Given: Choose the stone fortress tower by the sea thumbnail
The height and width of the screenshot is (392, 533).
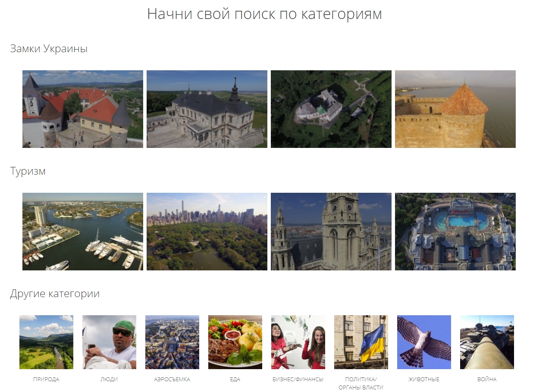Looking at the screenshot, I should (455, 109).
